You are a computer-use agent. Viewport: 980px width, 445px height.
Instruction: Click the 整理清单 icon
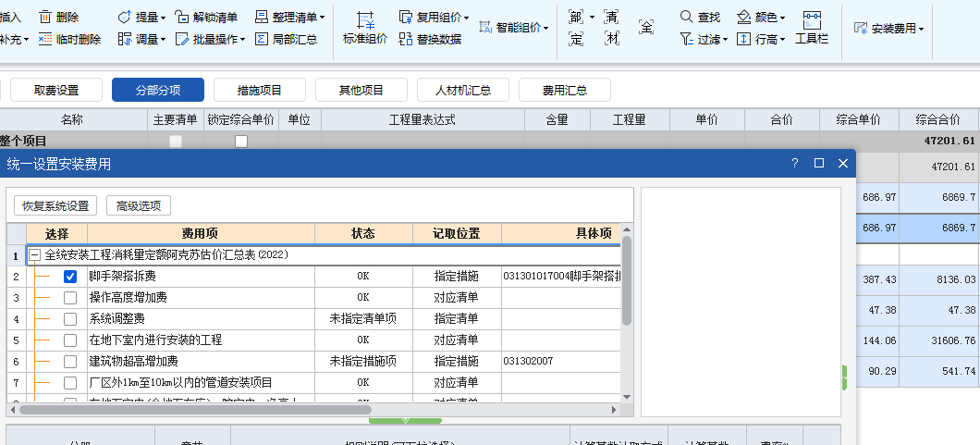262,17
